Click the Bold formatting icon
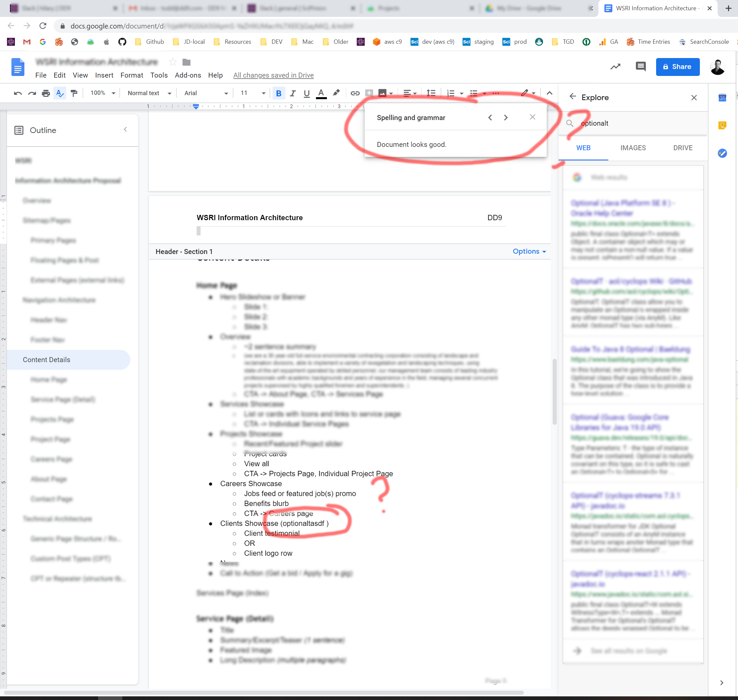Viewport: 738px width, 700px height. [x=279, y=93]
